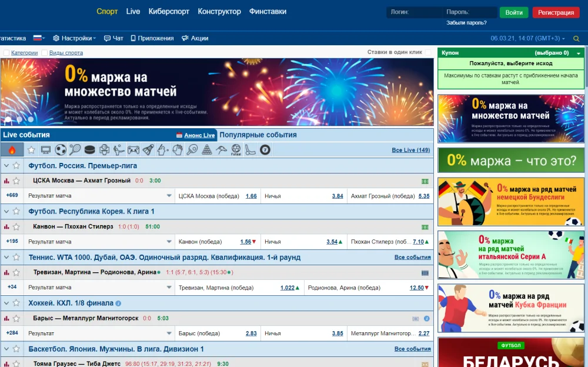This screenshot has height=367, width=588.
Task: Filter live events by hockey puck icon
Action: 90,150
